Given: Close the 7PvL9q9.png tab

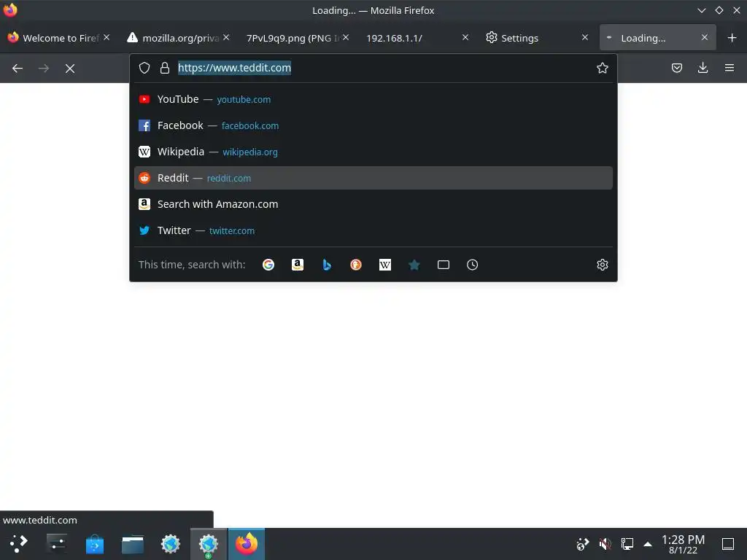Looking at the screenshot, I should point(346,37).
